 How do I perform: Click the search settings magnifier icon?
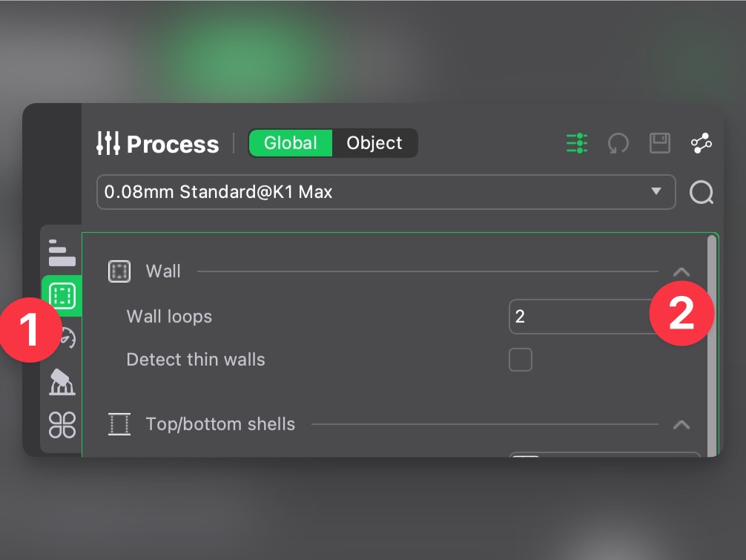pos(701,193)
